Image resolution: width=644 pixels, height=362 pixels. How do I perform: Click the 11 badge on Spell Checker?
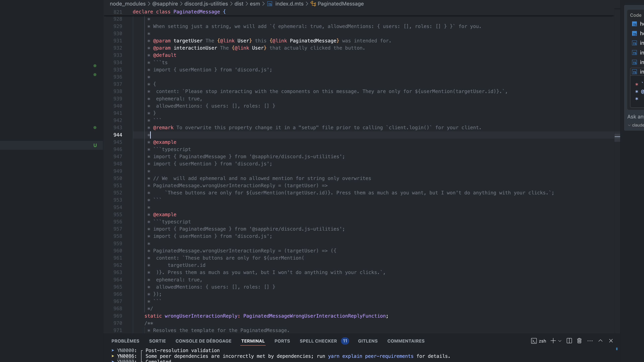(345, 341)
